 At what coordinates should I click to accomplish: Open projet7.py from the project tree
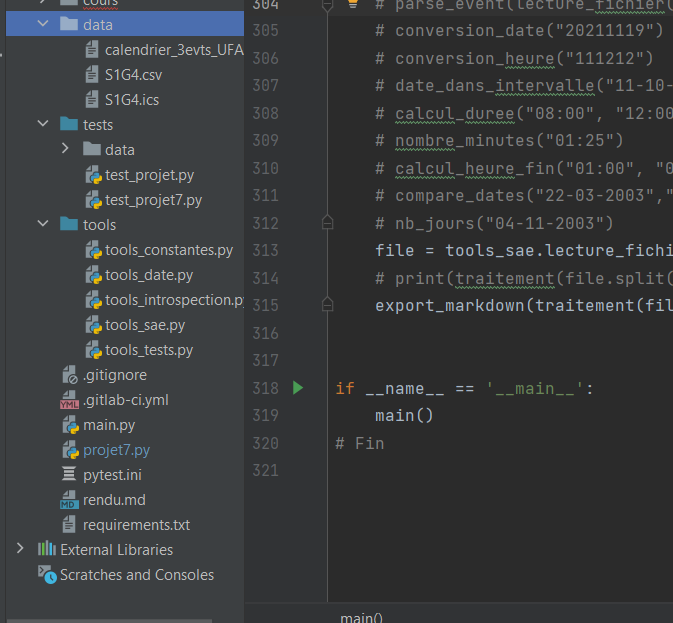pos(116,450)
